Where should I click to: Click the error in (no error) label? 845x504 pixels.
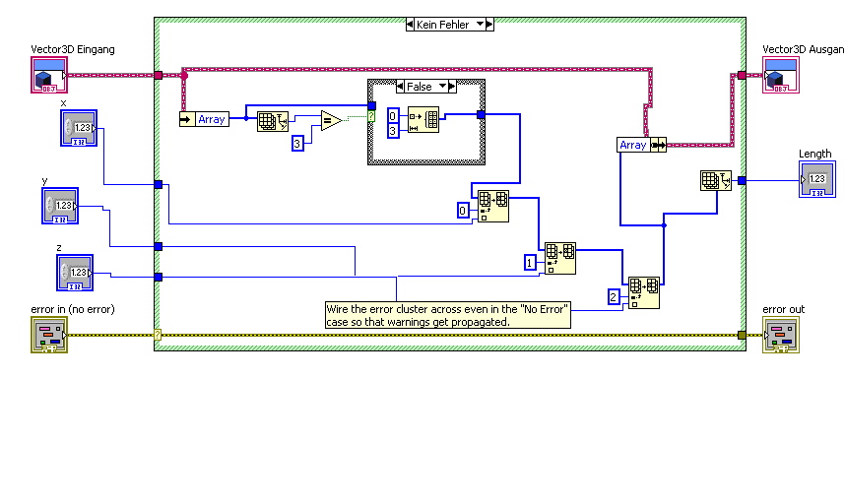point(73,310)
